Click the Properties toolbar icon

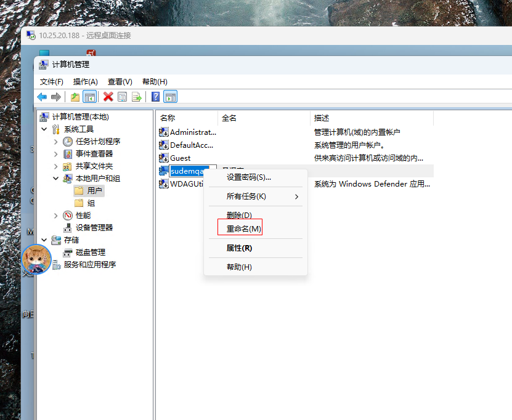123,97
